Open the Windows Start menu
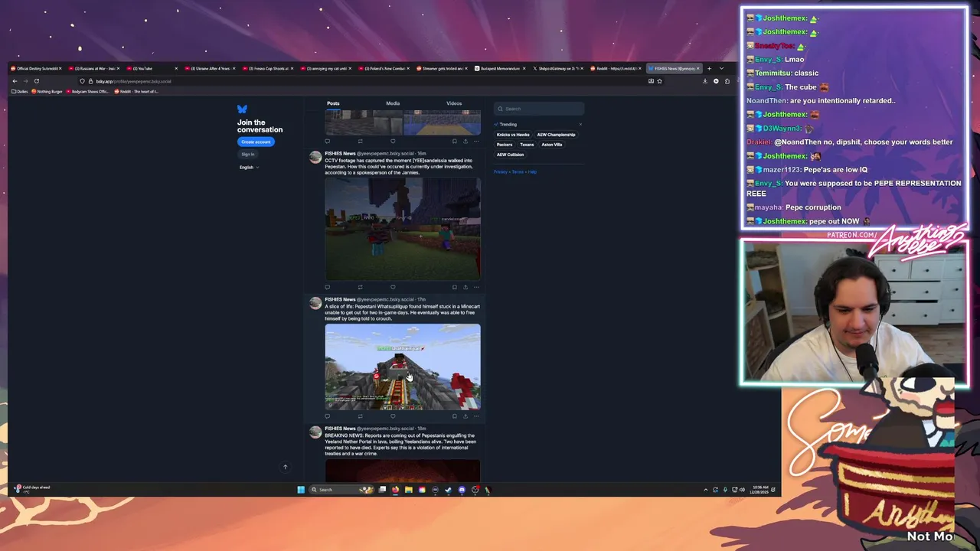The width and height of the screenshot is (980, 551). click(x=301, y=490)
